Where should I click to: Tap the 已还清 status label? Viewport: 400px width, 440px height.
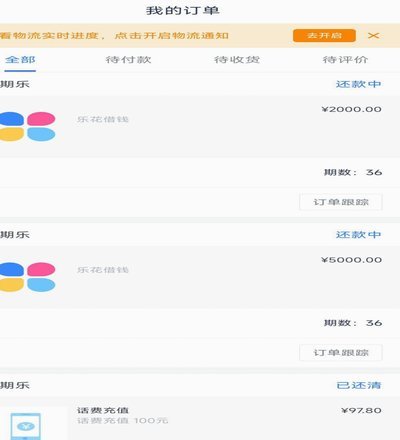pyautogui.click(x=359, y=386)
